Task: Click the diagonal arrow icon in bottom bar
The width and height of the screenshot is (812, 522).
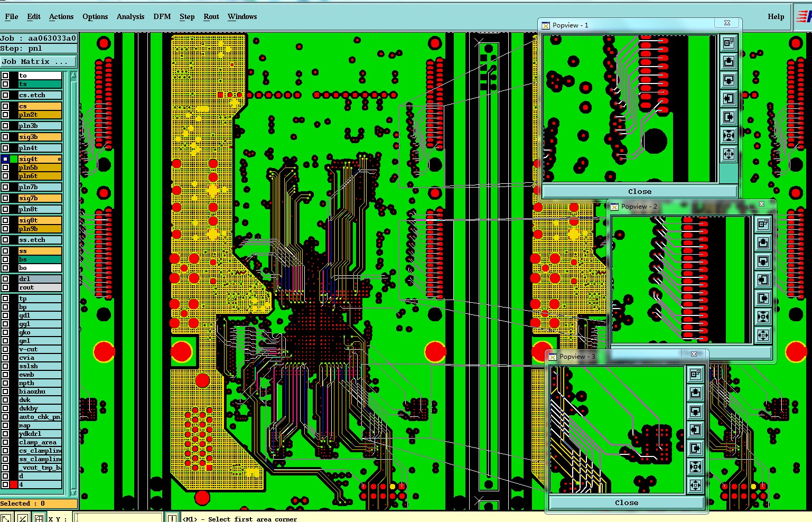Action: point(6,518)
